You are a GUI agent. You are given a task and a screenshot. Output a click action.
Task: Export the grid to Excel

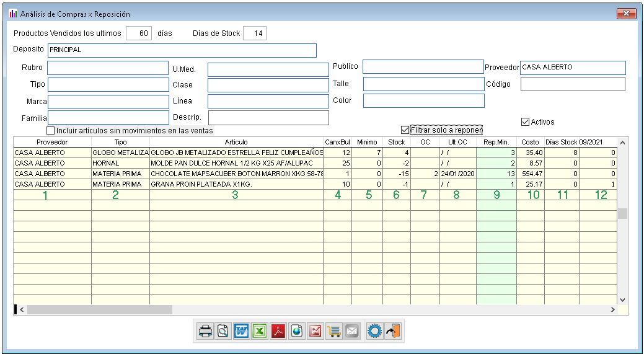[258, 331]
